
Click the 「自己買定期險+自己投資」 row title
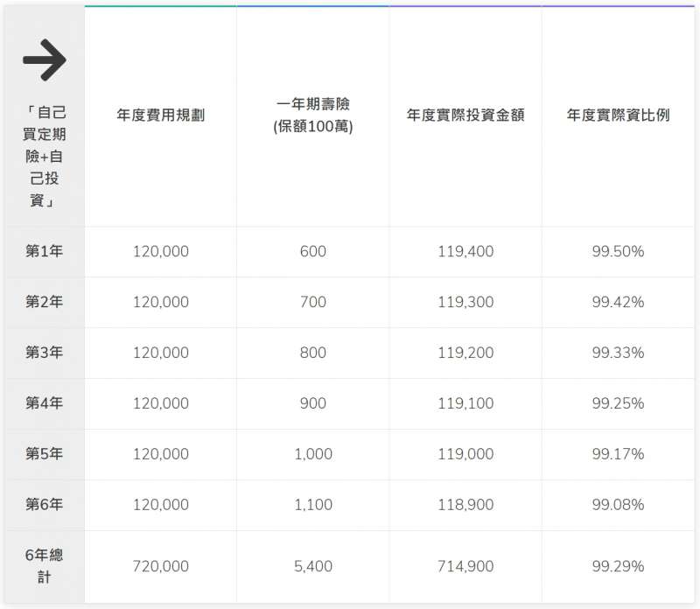[45, 157]
